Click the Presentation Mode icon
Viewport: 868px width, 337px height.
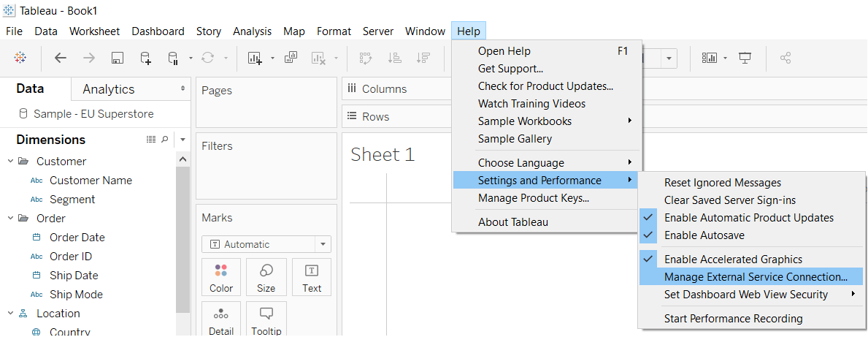pyautogui.click(x=745, y=58)
